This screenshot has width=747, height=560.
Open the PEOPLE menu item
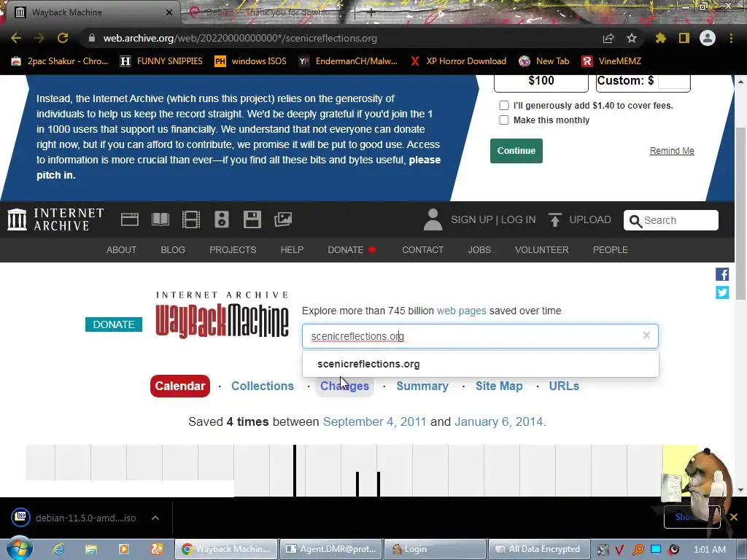[611, 249]
